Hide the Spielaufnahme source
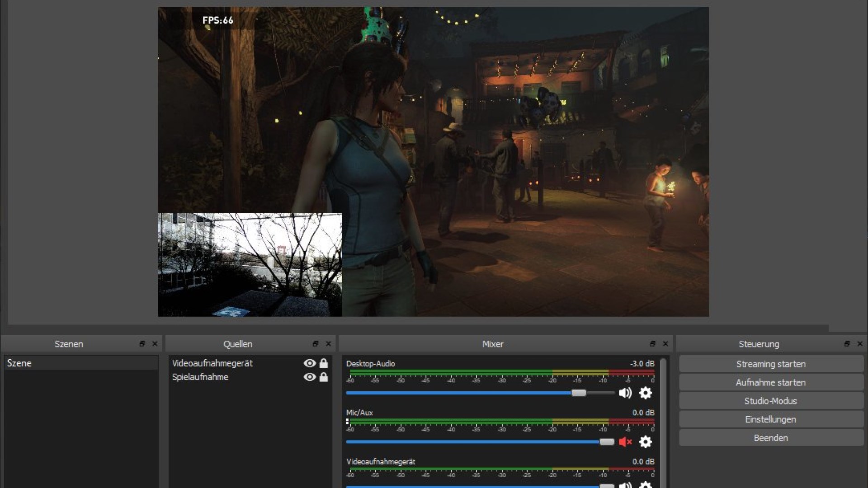 [x=309, y=377]
